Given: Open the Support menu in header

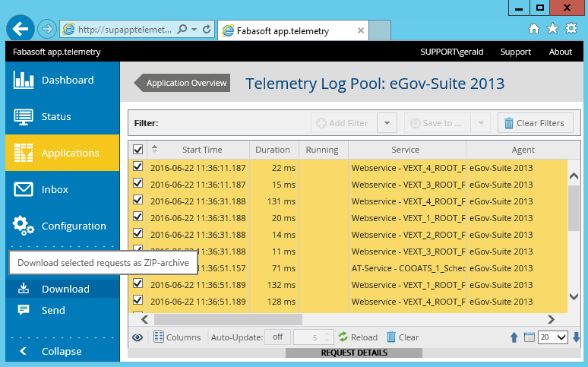Looking at the screenshot, I should pyautogui.click(x=515, y=52).
